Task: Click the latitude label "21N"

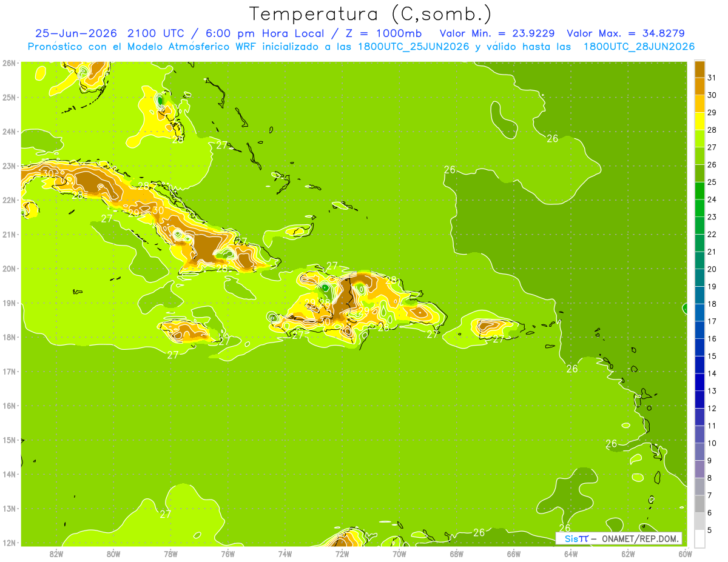Action: pos(9,234)
